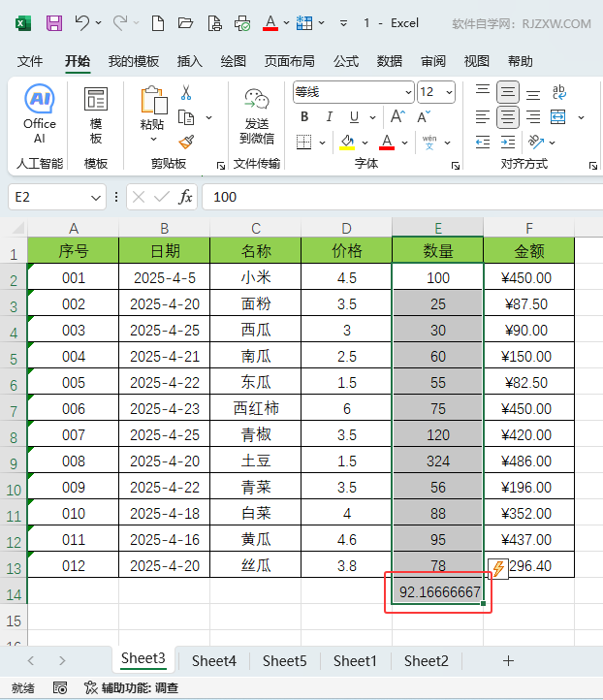The image size is (603, 700).
Task: Click the wrap text icon
Action: (x=558, y=92)
